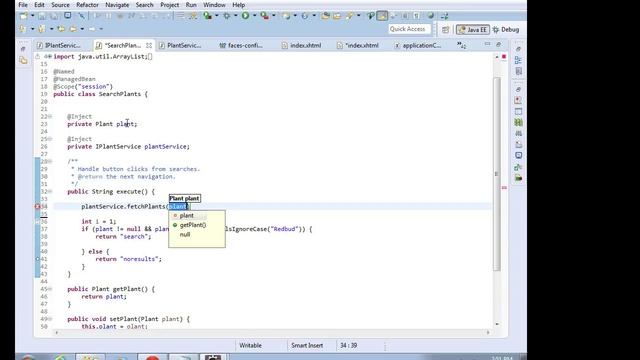Click the Outline view icon in right sidebar
This screenshot has width=640, height=360.
(x=518, y=60)
